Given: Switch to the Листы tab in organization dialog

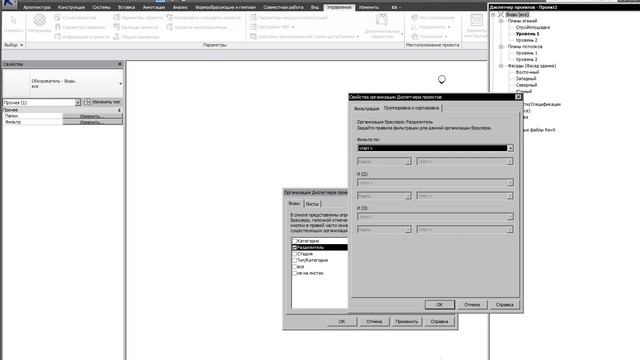Looking at the screenshot, I should pyautogui.click(x=312, y=204).
